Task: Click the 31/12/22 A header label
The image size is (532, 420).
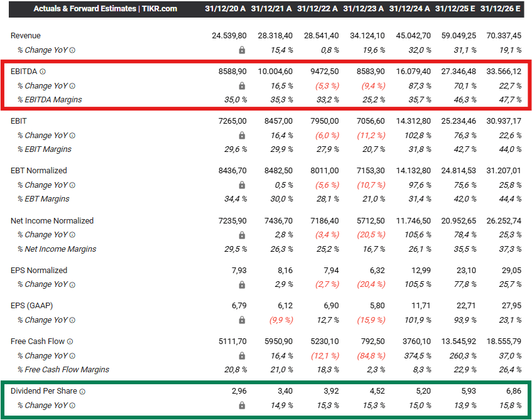Action: point(317,8)
